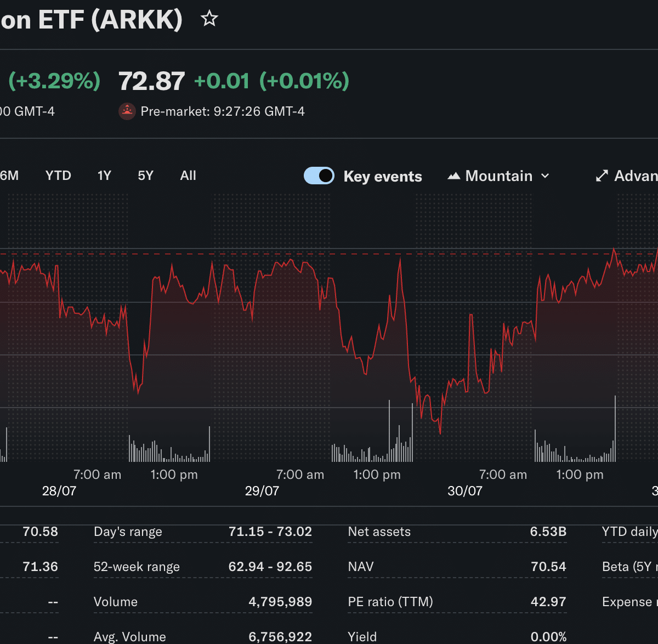Toggle the Key events switch off

pos(319,176)
